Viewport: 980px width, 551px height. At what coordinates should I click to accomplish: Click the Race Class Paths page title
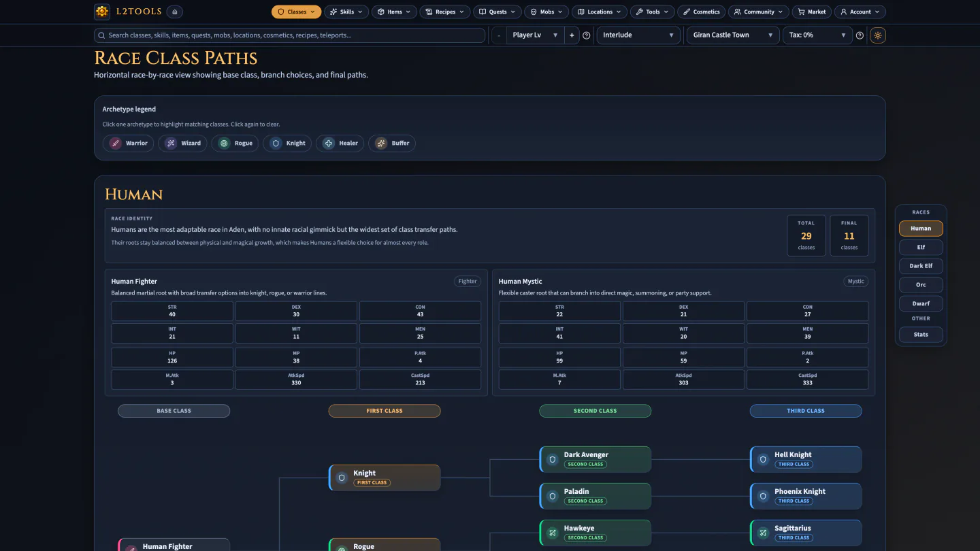click(176, 59)
